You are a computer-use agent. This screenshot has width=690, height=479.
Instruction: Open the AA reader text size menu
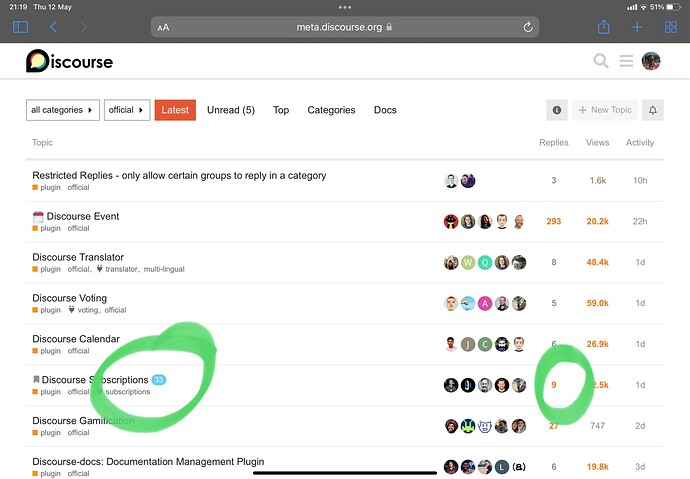(163, 28)
